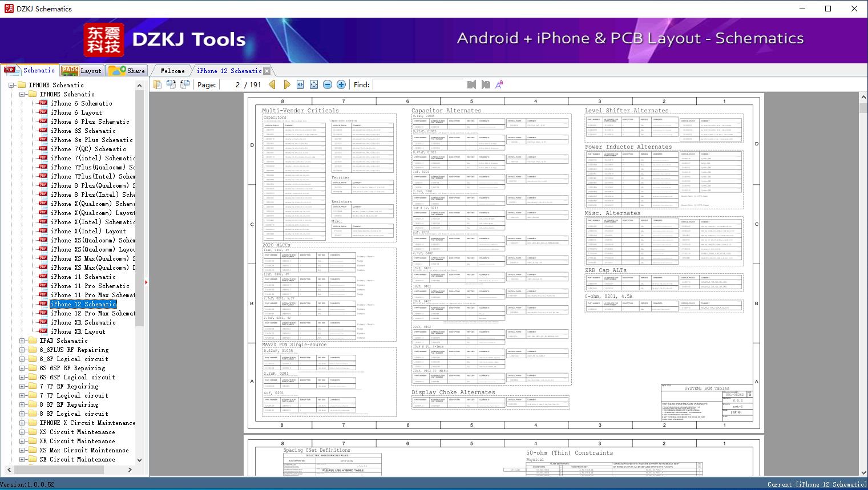Screen dimensions: 868x490
Task: Fit the whole page in view
Action: pyautogui.click(x=314, y=84)
